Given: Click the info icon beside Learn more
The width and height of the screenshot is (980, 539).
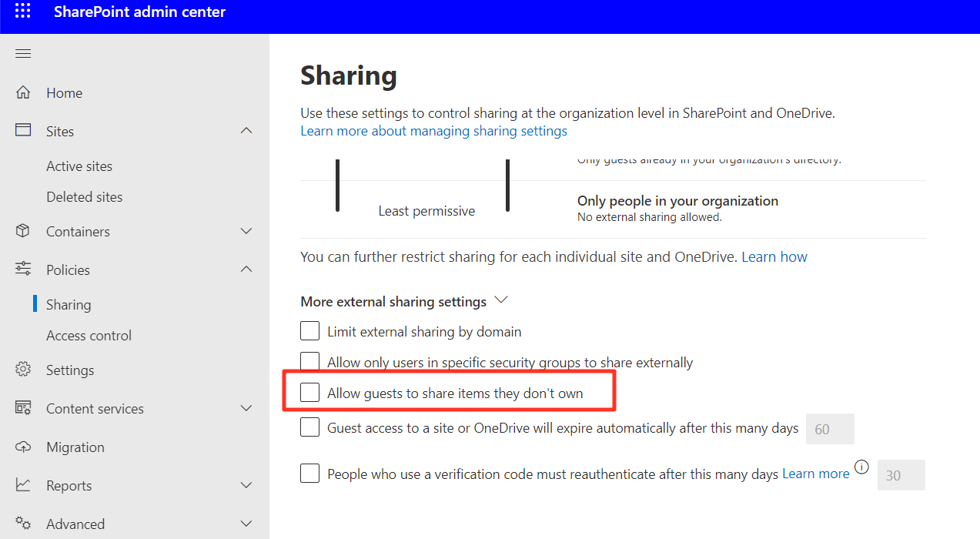Looking at the screenshot, I should [861, 467].
